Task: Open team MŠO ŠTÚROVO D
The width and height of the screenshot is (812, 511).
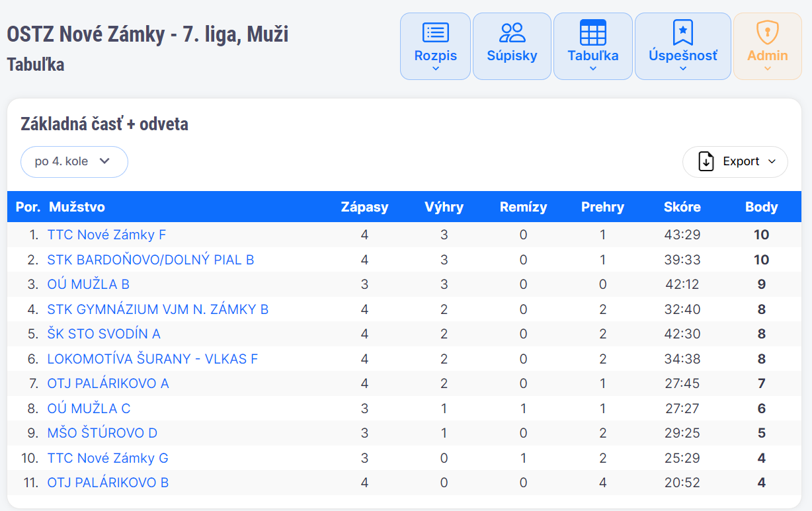Action: (x=102, y=433)
